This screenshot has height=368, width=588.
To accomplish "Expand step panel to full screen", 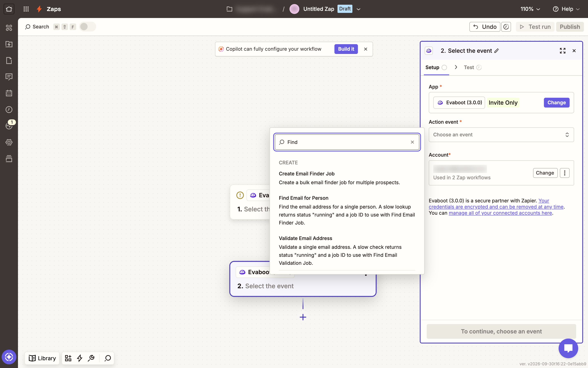I will (563, 51).
